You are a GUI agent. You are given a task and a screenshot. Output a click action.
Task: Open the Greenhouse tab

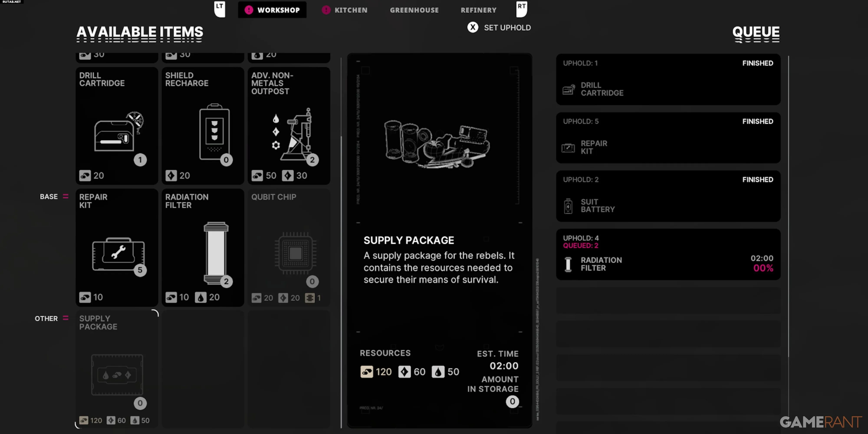pos(414,10)
